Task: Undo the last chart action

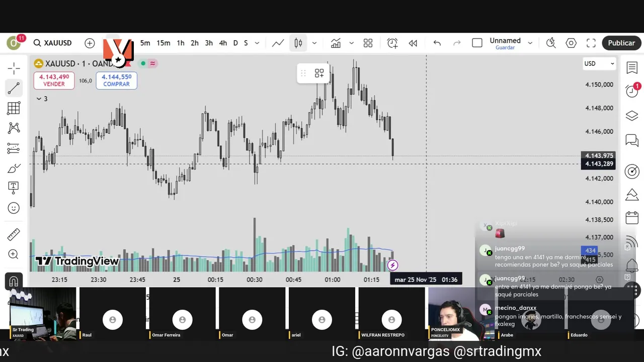Action: click(x=437, y=43)
